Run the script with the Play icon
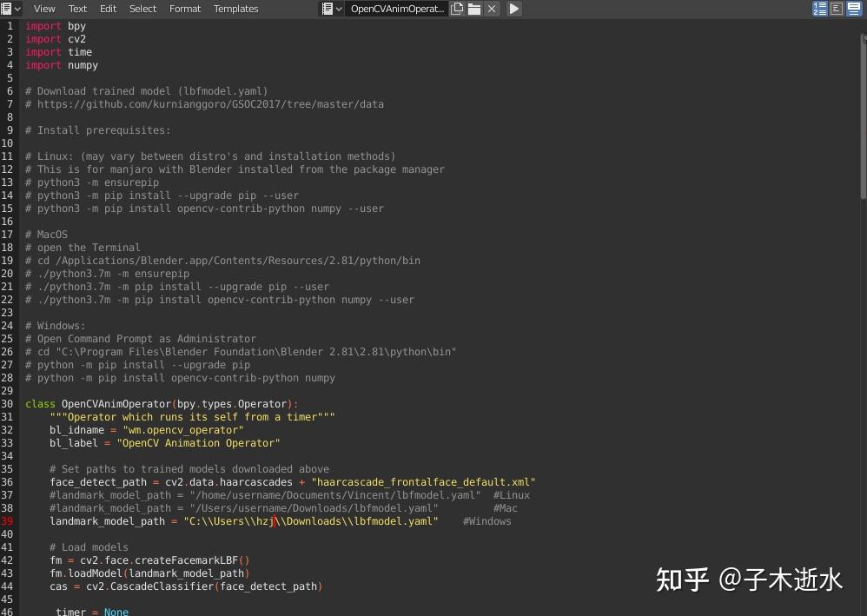Viewport: 867px width, 616px height. 513,8
